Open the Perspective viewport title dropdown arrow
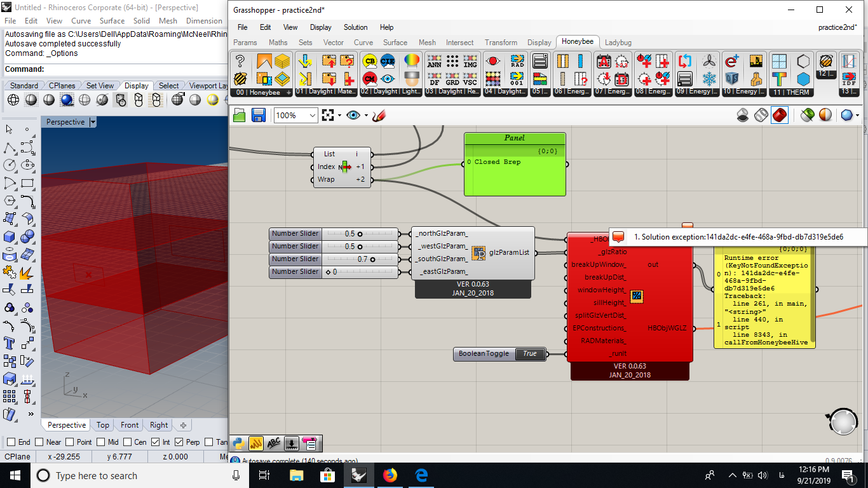The height and width of the screenshot is (488, 868). pos(93,122)
